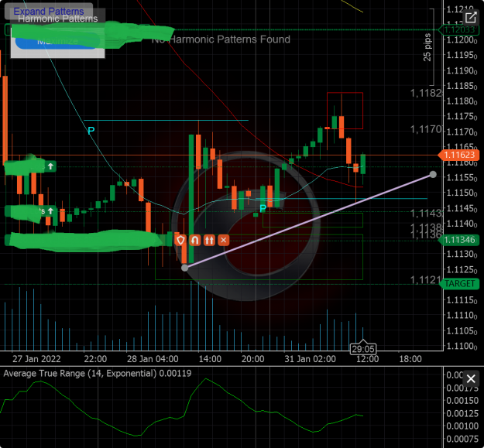484x448 pixels.
Task: Click the 1,1182 price level label
Action: 426,93
